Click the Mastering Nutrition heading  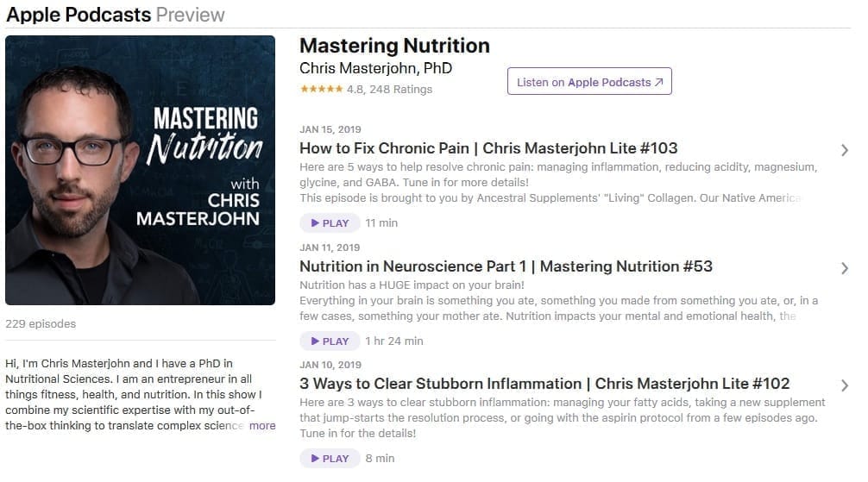tap(394, 46)
